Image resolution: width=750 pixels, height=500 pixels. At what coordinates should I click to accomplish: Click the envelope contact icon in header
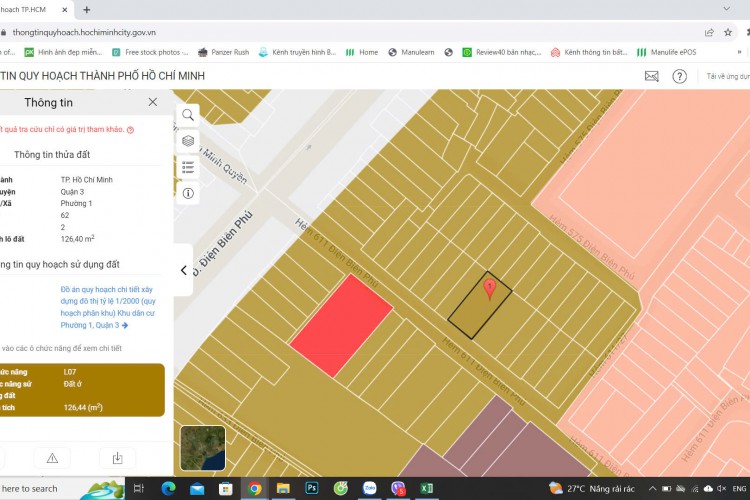[x=651, y=76]
